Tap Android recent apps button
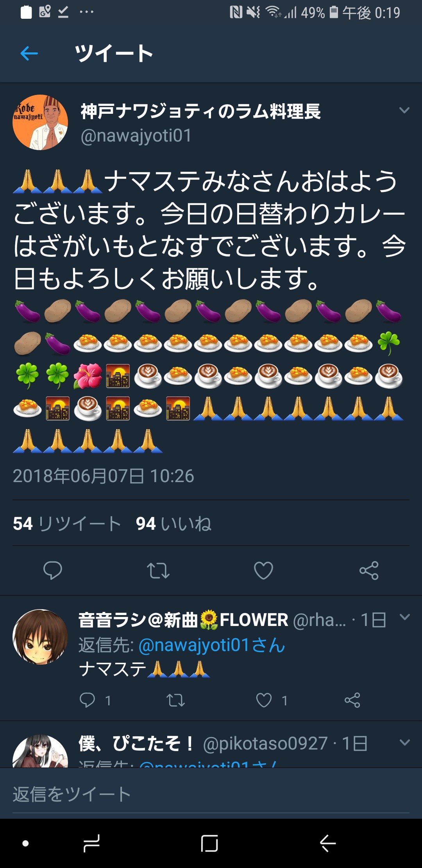Screen dimensions: 422x868 pyautogui.click(x=91, y=843)
